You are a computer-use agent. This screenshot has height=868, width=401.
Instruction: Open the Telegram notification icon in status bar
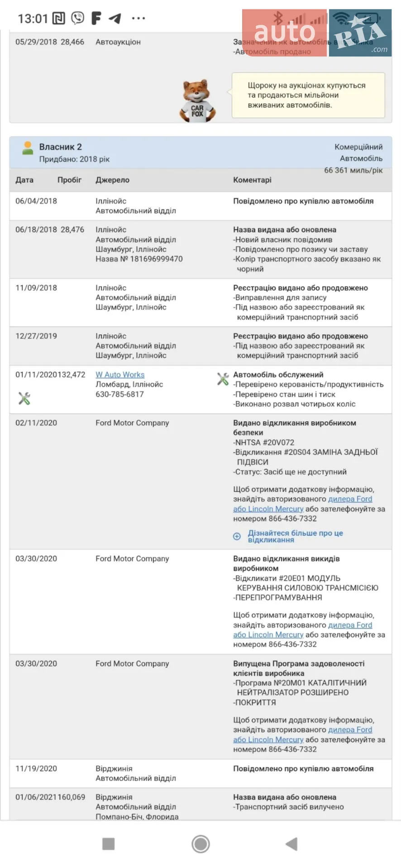pyautogui.click(x=115, y=18)
